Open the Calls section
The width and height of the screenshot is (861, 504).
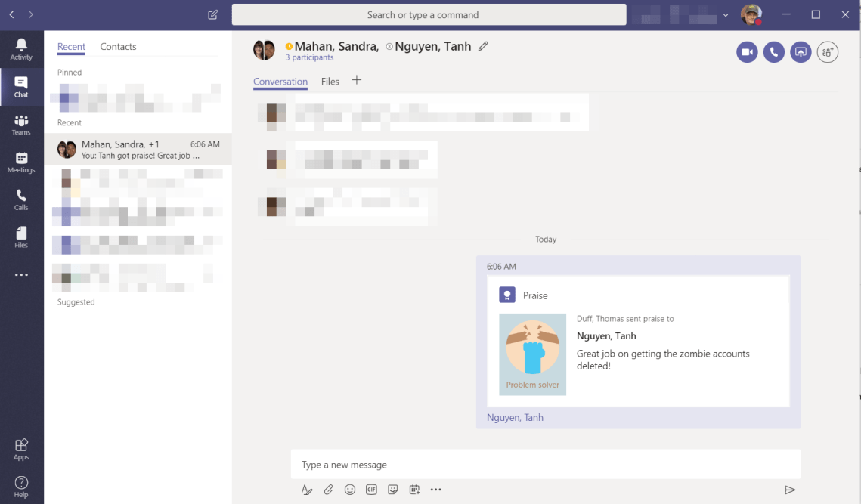coord(21,200)
